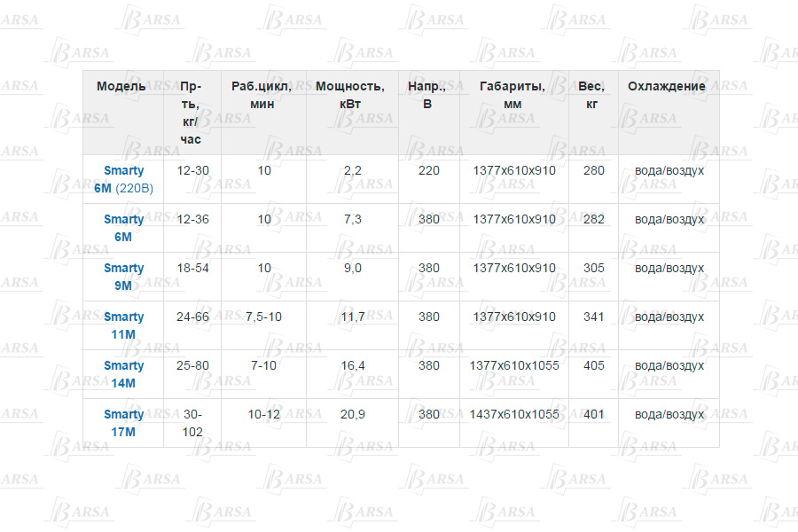
Task: Click the Вес, кг column header
Action: click(591, 95)
